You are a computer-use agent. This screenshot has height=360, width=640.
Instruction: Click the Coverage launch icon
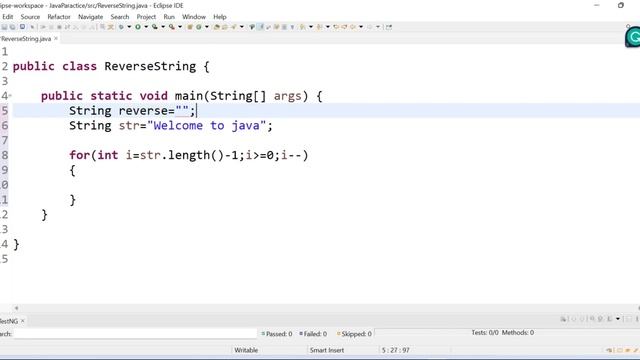tap(155, 27)
